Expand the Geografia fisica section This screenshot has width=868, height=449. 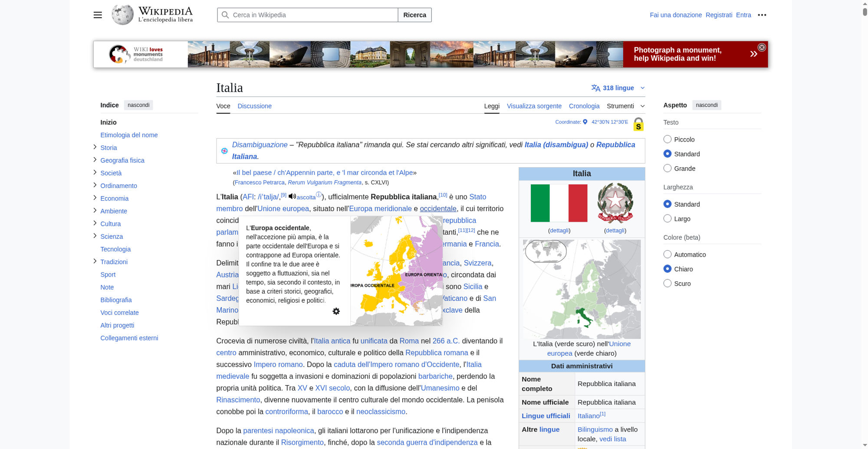tap(95, 160)
